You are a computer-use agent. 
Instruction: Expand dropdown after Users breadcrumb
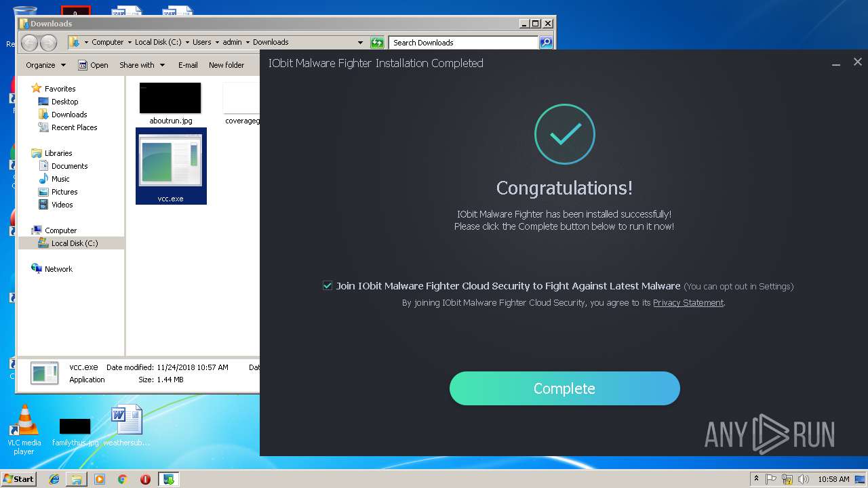tap(218, 42)
